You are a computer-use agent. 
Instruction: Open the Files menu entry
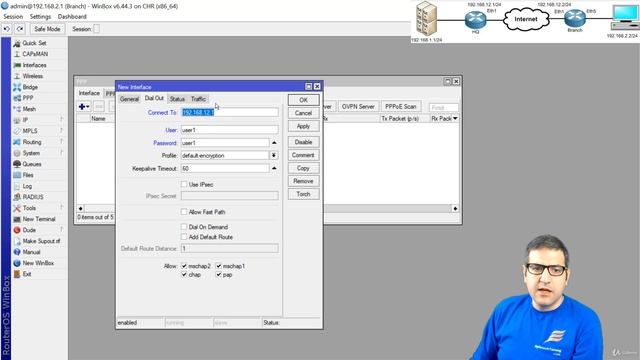pos(28,175)
